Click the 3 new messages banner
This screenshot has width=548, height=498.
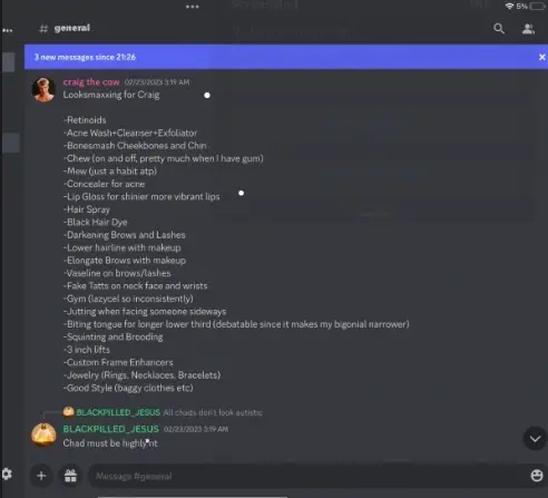(x=281, y=57)
